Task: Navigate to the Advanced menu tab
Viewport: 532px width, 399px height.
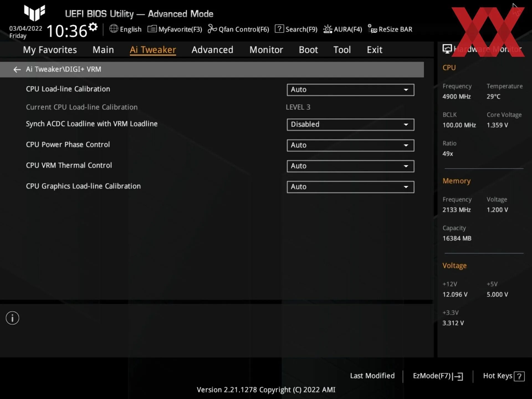Action: point(212,49)
